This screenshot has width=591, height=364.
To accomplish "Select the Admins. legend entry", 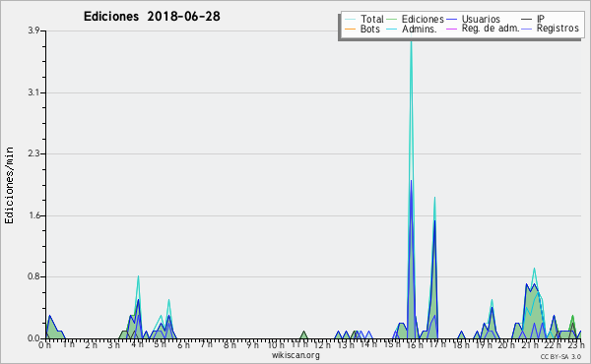I will tap(420, 29).
